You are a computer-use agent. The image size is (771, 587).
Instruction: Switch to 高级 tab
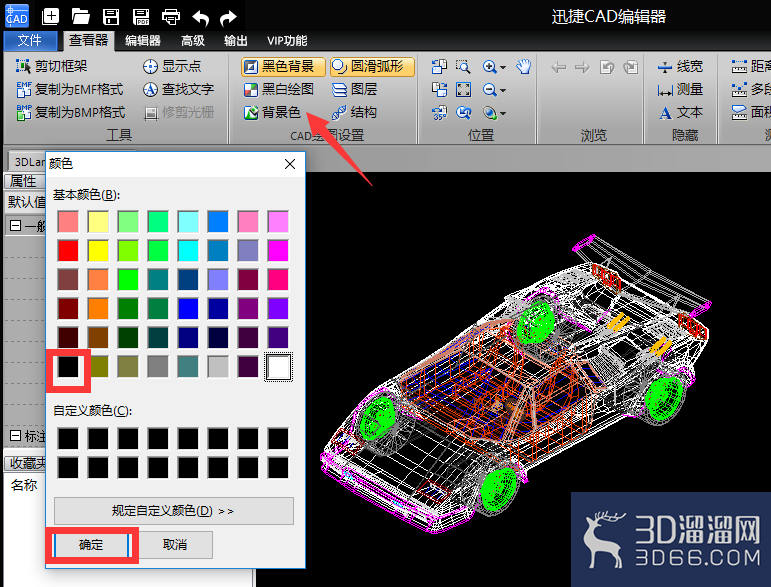193,40
